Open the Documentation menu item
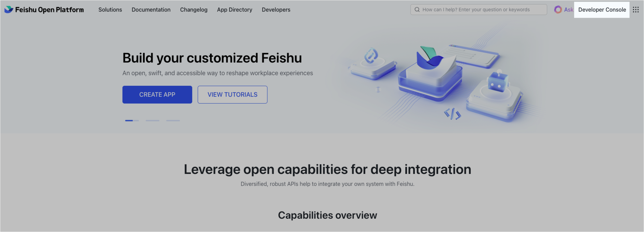This screenshot has width=644, height=232. 151,10
